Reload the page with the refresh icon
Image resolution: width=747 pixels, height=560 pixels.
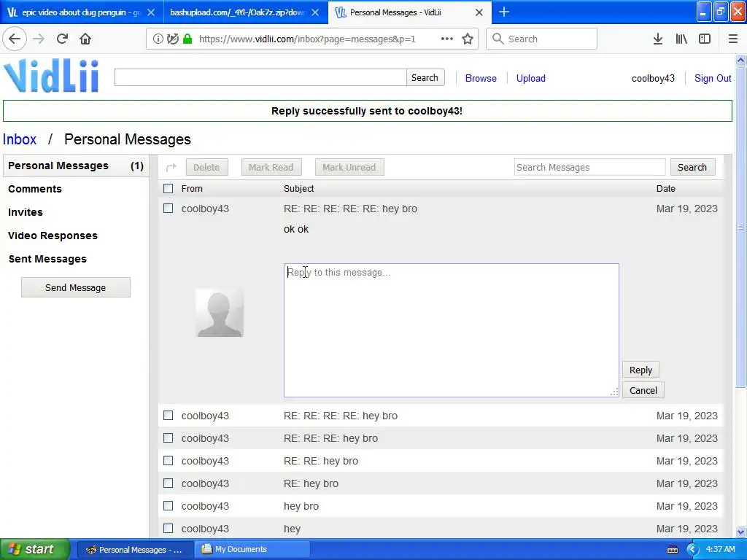[x=63, y=39]
